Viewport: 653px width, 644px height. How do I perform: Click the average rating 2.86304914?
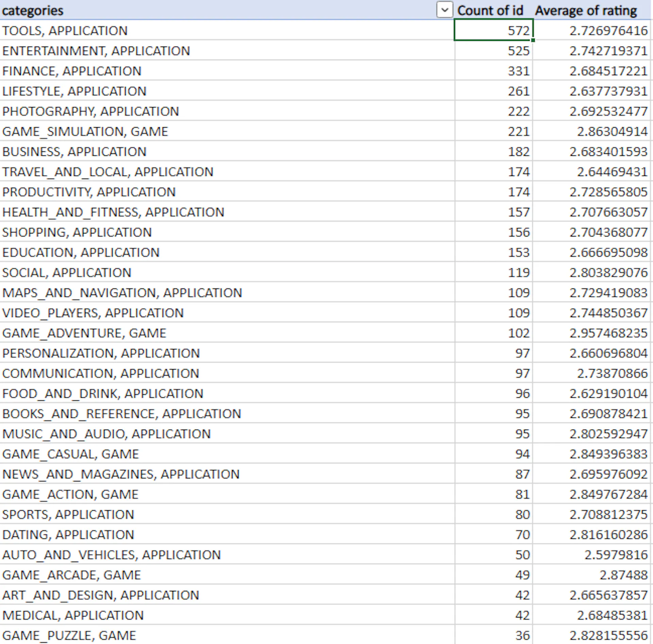(591, 131)
